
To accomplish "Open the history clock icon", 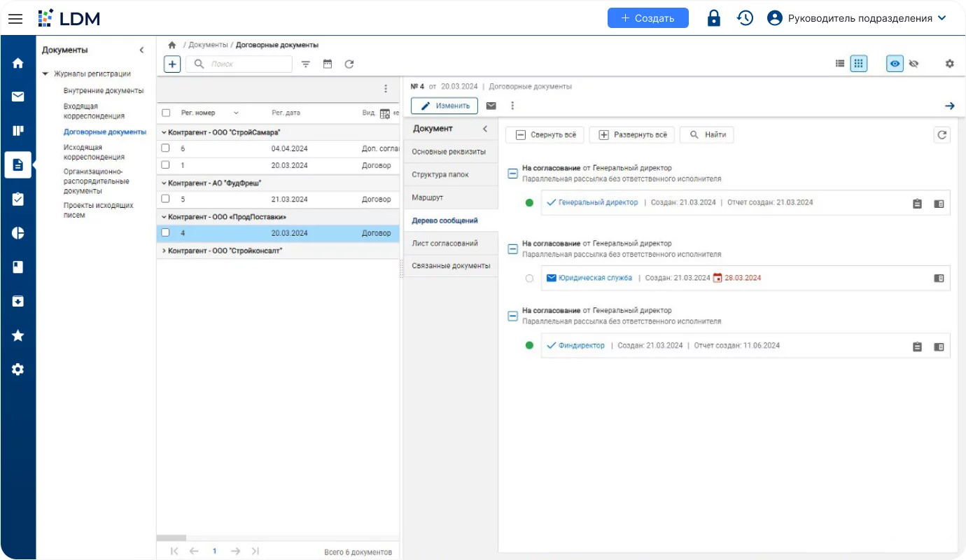I will click(745, 18).
